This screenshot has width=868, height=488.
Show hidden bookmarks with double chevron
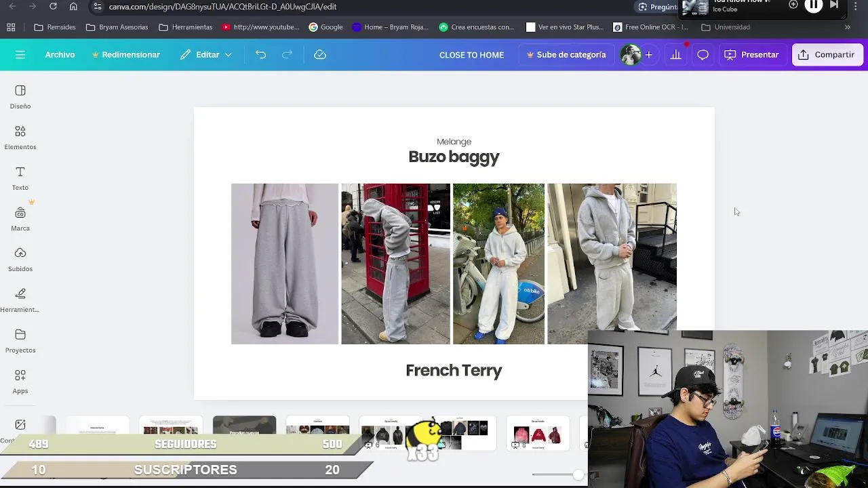click(x=847, y=27)
